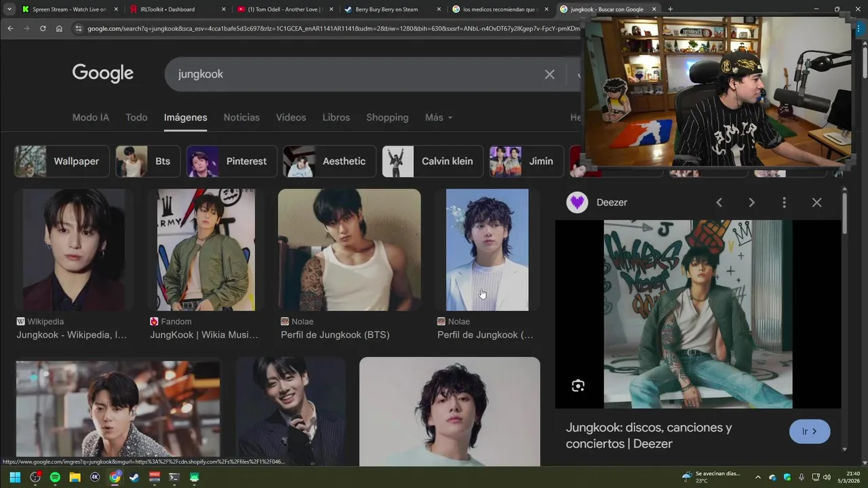The height and width of the screenshot is (488, 868).
Task: Open the browser home page button
Action: 59,28
